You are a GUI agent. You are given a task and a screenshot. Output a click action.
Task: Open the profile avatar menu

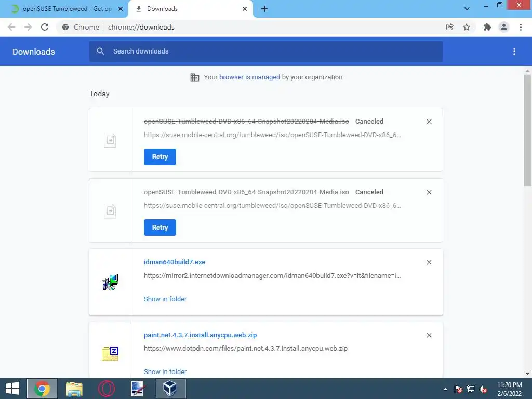pos(504,27)
